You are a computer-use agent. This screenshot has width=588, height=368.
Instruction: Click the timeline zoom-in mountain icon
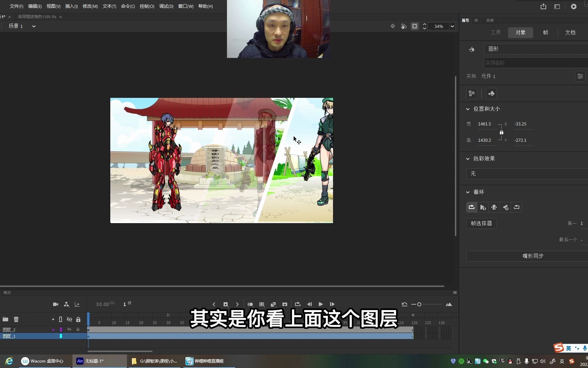tap(449, 304)
